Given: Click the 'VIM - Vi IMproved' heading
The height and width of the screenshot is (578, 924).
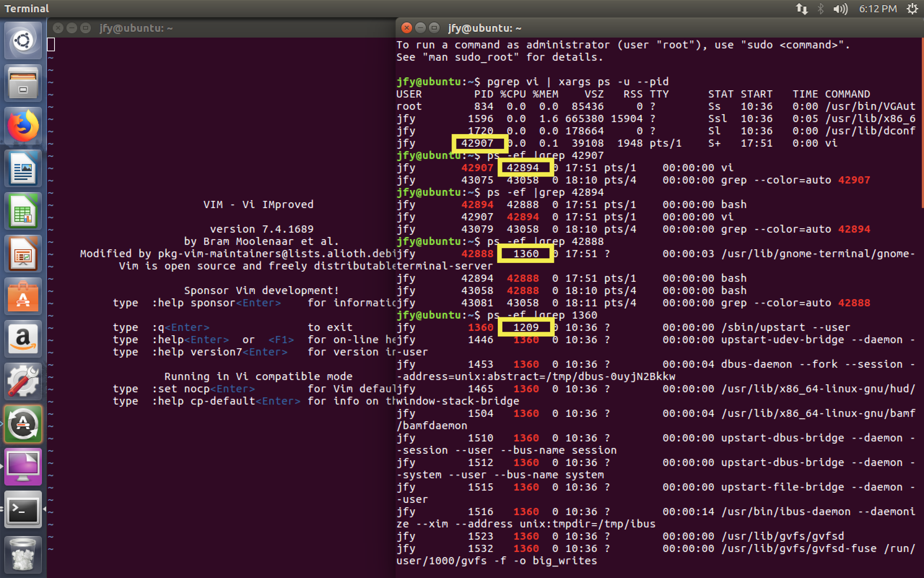Looking at the screenshot, I should click(258, 204).
